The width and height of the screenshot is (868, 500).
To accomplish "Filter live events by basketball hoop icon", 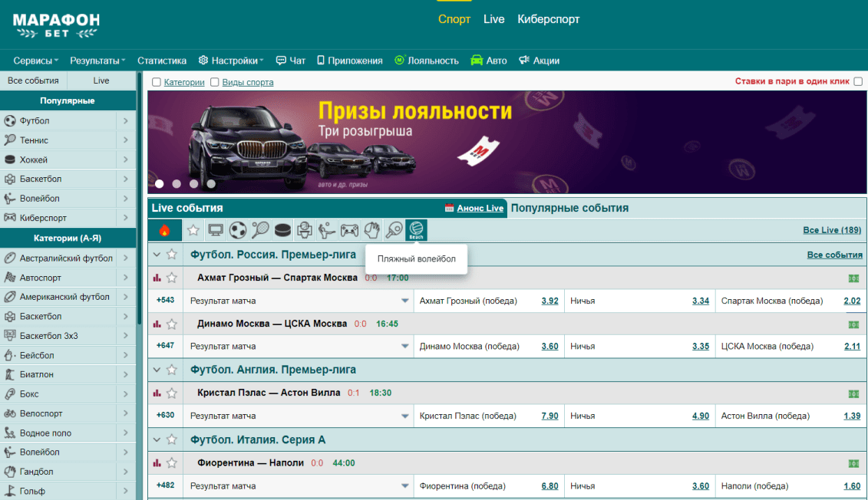I will pos(305,230).
